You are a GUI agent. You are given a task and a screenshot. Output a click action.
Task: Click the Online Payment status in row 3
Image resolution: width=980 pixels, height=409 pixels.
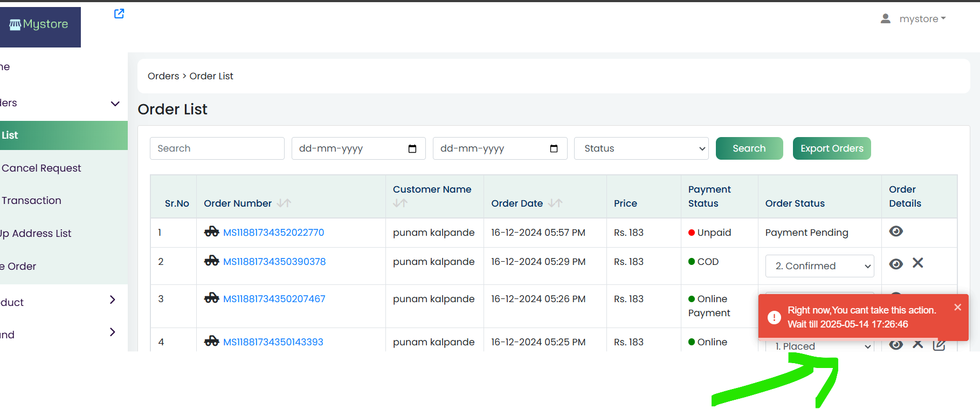pos(709,306)
